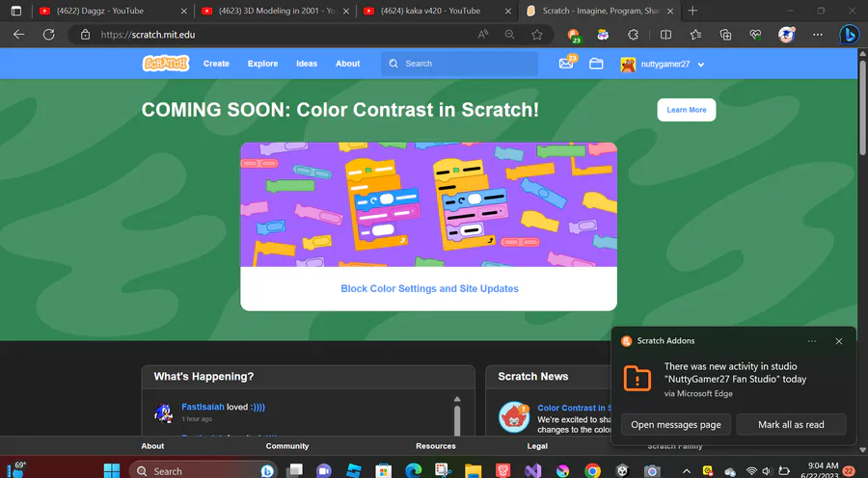
Task: Open the volume control tray icon
Action: (x=767, y=471)
